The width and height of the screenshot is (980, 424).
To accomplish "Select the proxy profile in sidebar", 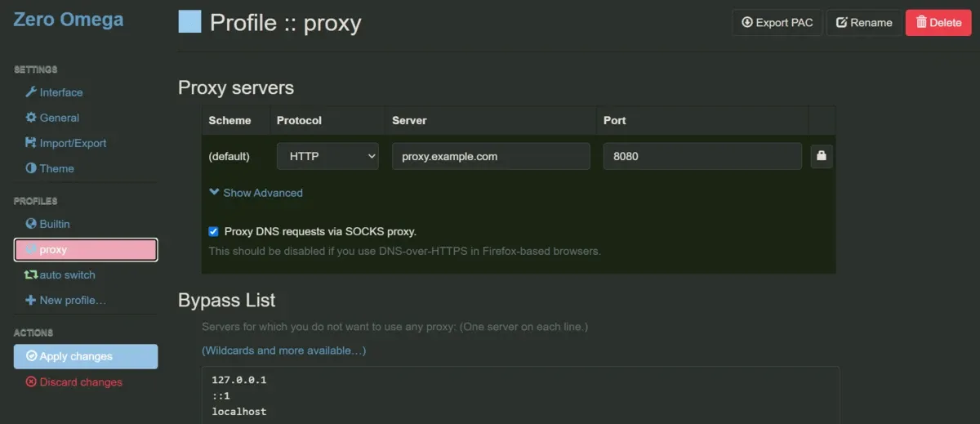I will 86,249.
